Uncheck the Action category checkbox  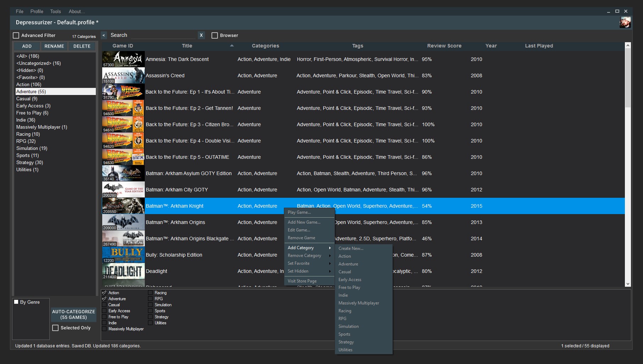click(104, 293)
